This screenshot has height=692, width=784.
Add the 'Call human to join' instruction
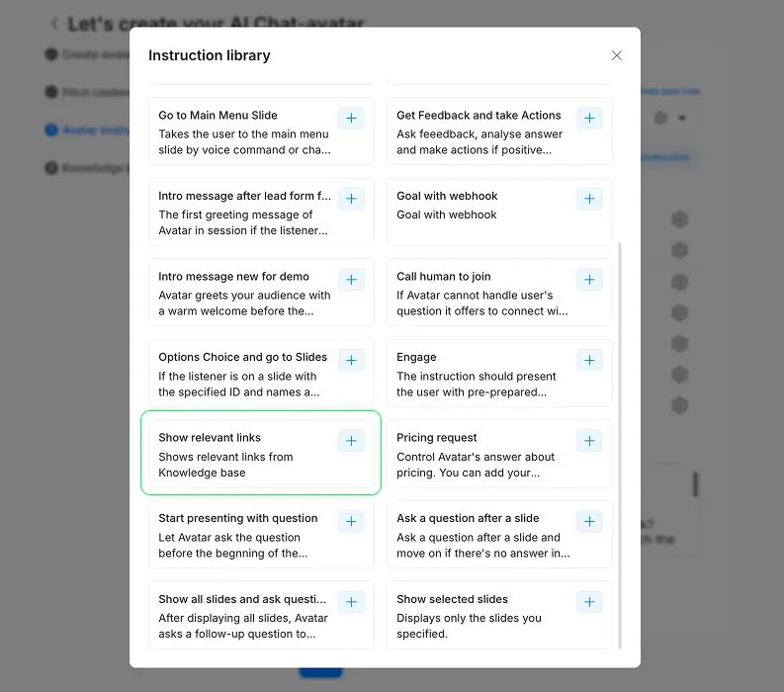(589, 280)
